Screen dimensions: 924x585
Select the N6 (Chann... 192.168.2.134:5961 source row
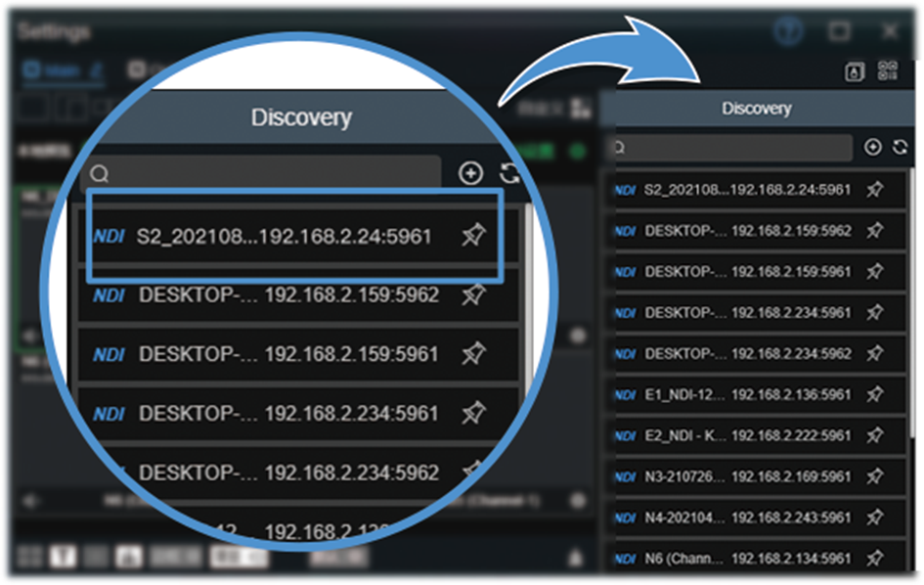tap(757, 558)
